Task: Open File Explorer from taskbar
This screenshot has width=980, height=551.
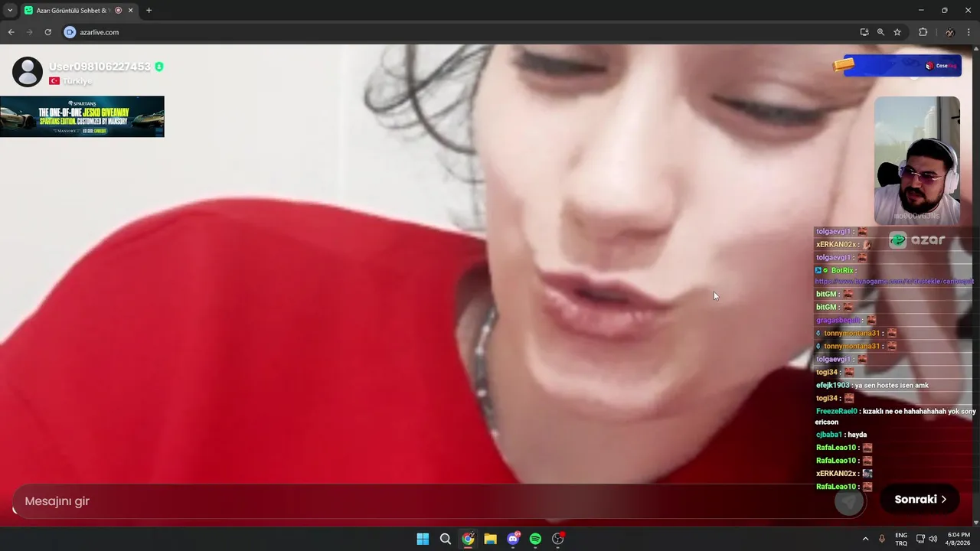Action: coord(490,539)
